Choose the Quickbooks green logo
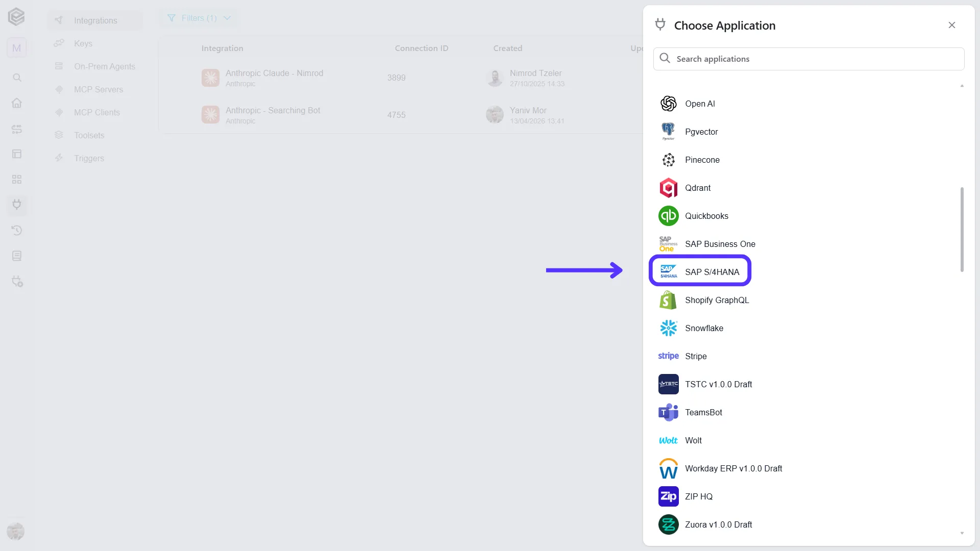Viewport: 980px width, 551px height. 668,216
